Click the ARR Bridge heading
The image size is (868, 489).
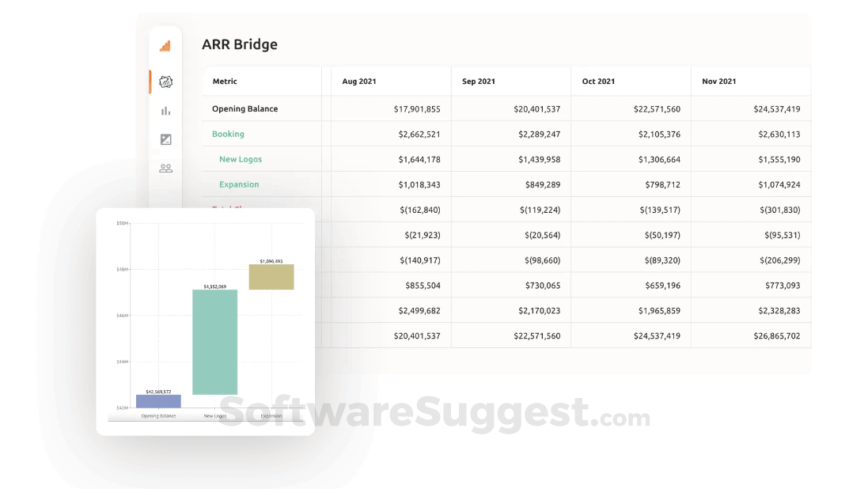tap(241, 44)
